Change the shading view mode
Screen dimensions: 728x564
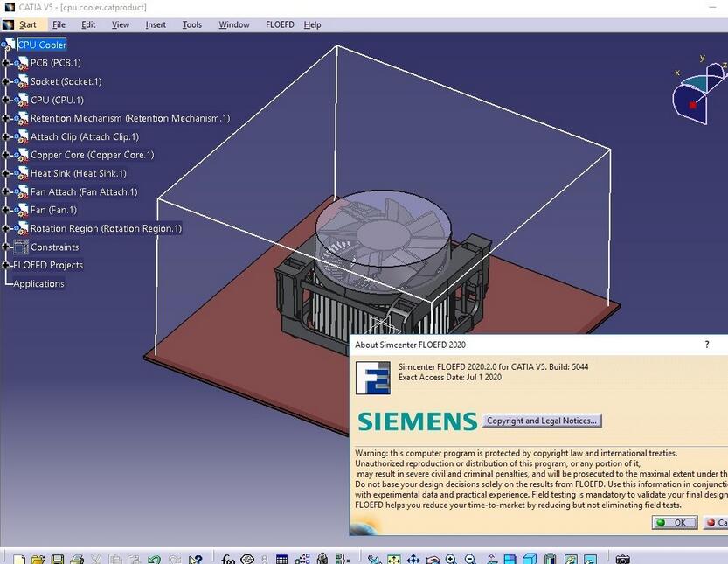[x=550, y=559]
